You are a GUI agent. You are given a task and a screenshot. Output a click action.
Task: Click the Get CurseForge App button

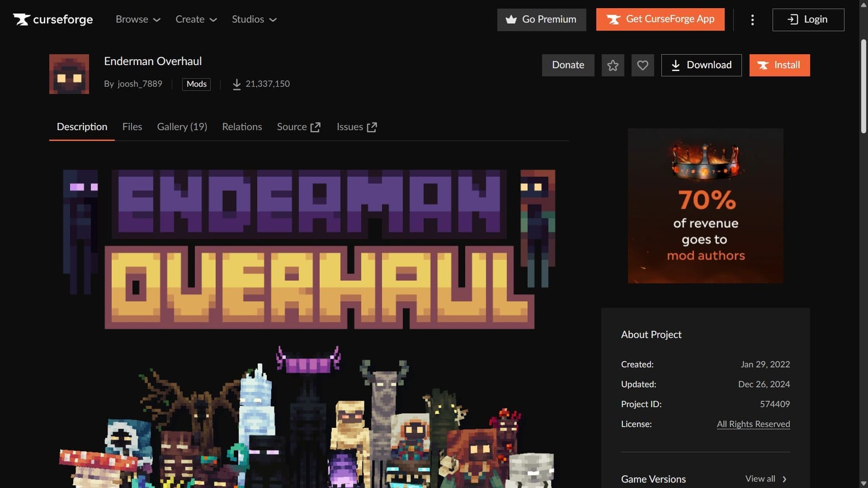pyautogui.click(x=660, y=20)
